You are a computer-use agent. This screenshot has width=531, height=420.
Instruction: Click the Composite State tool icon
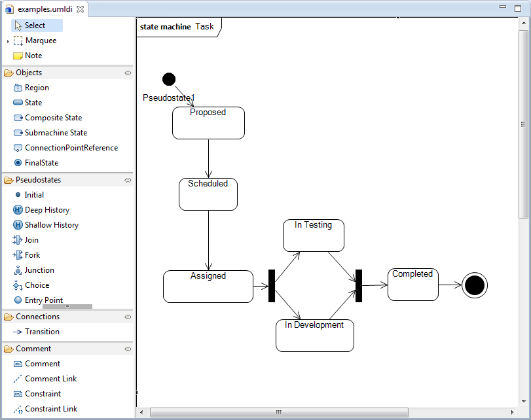click(18, 118)
